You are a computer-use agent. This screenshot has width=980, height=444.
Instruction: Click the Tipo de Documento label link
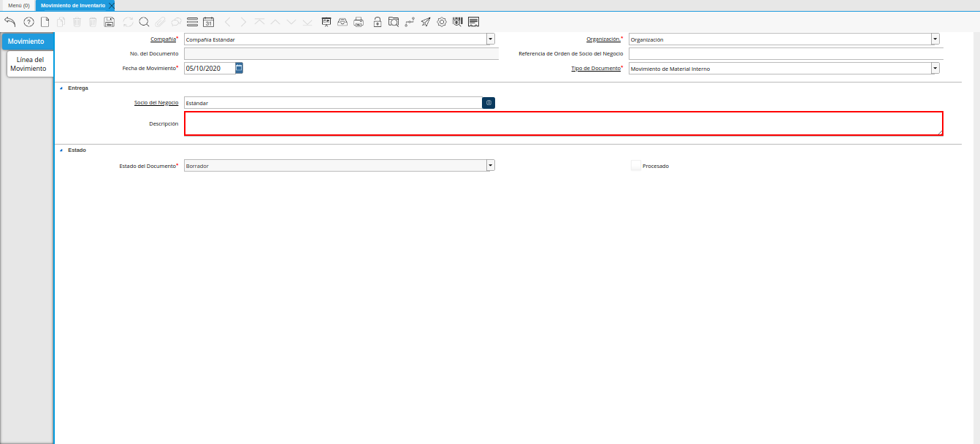(596, 68)
